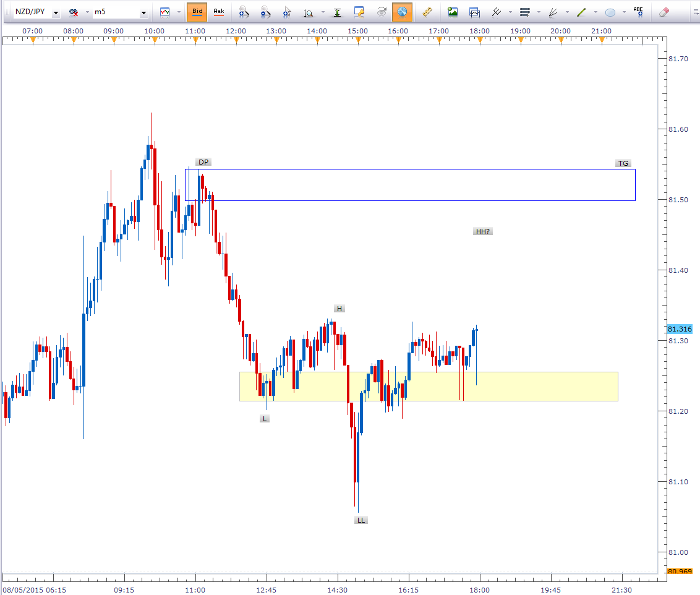This screenshot has width=700, height=595.
Task: Click the zoom out magnifier icon
Action: pyautogui.click(x=265, y=12)
